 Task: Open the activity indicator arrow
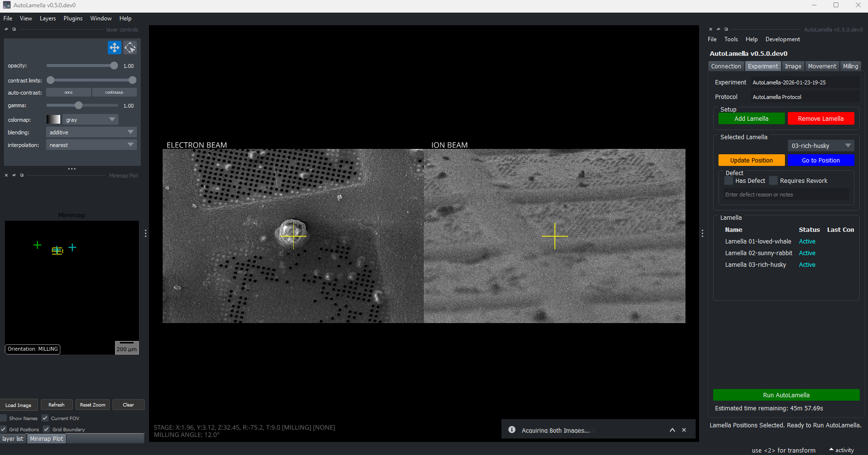pos(831,450)
